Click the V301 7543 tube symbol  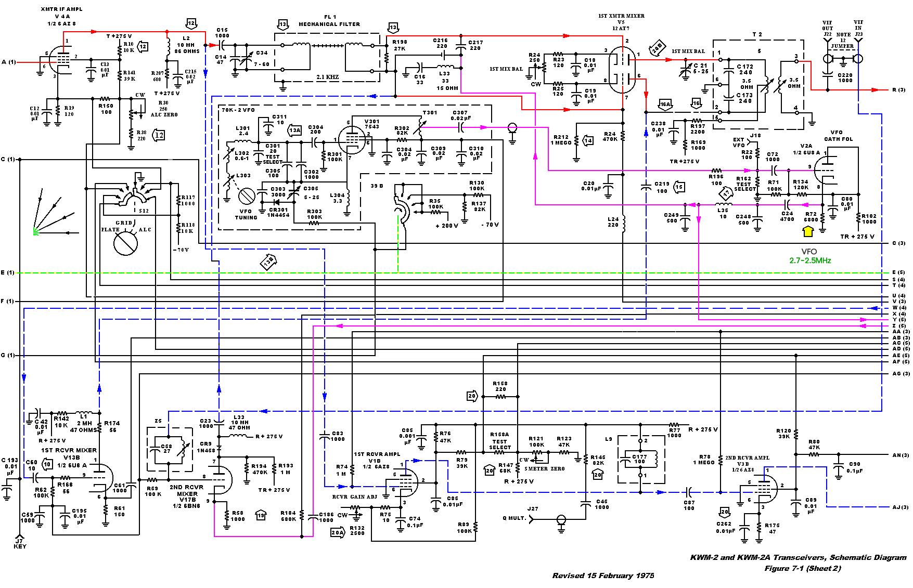click(x=352, y=139)
